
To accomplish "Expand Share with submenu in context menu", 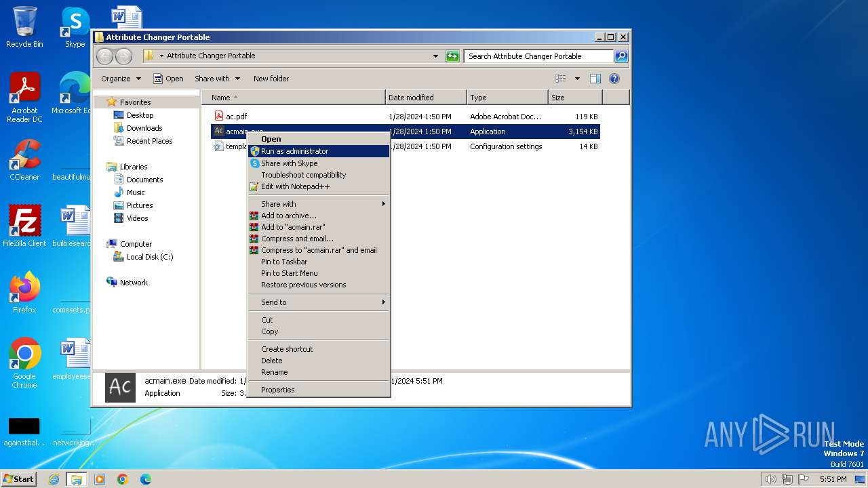I will pyautogui.click(x=319, y=204).
